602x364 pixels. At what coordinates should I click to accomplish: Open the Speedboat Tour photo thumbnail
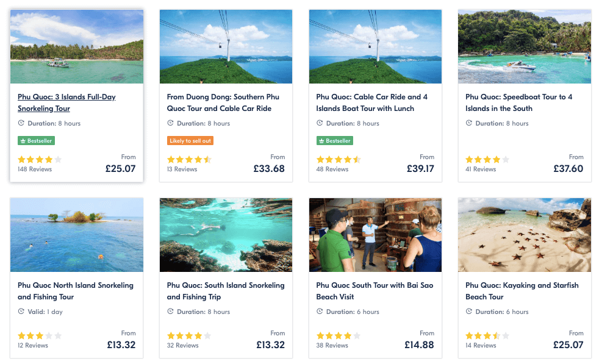pyautogui.click(x=525, y=46)
